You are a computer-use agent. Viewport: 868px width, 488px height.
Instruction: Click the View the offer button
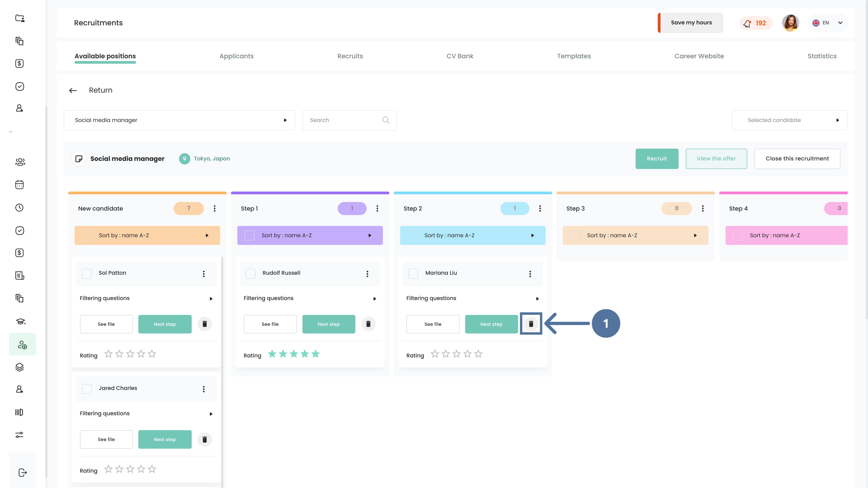coord(716,159)
